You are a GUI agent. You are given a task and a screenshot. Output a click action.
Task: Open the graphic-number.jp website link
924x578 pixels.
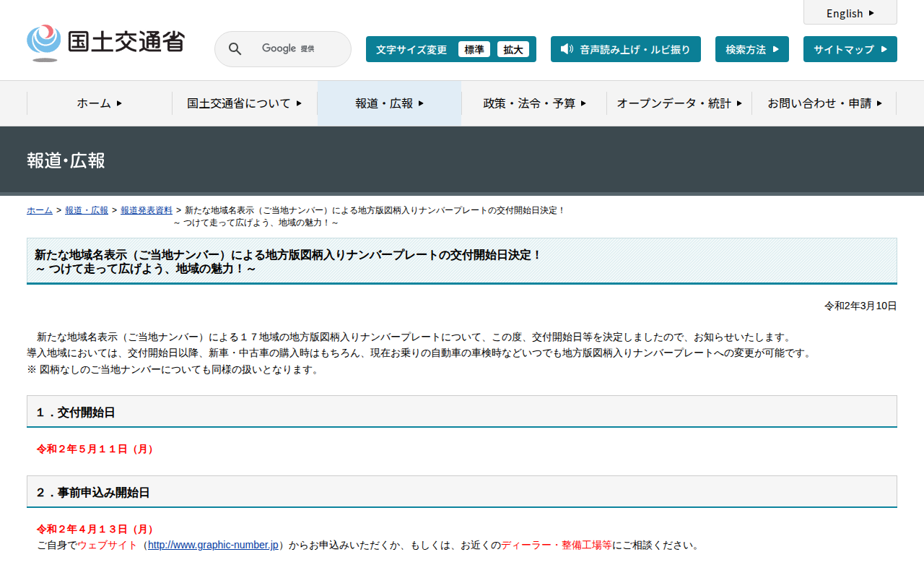pyautogui.click(x=213, y=545)
